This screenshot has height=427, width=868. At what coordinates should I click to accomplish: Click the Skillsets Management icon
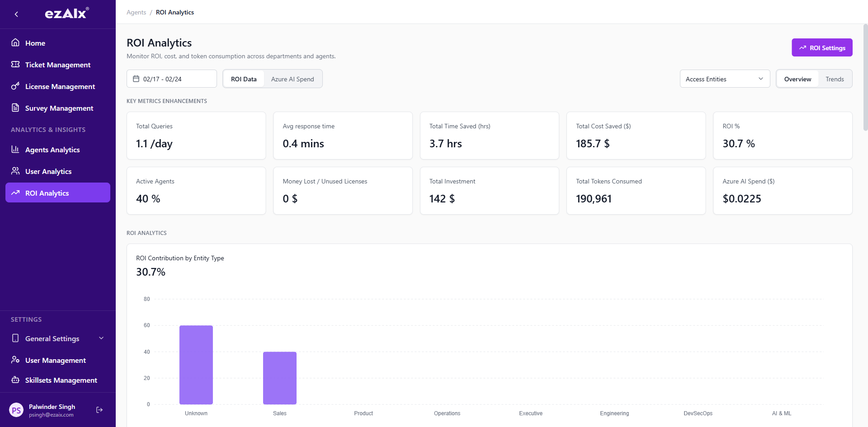(x=16, y=380)
